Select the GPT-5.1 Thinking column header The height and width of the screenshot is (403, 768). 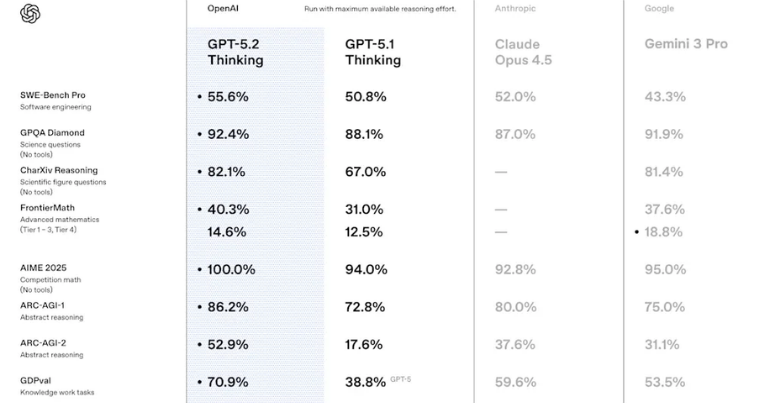(373, 52)
